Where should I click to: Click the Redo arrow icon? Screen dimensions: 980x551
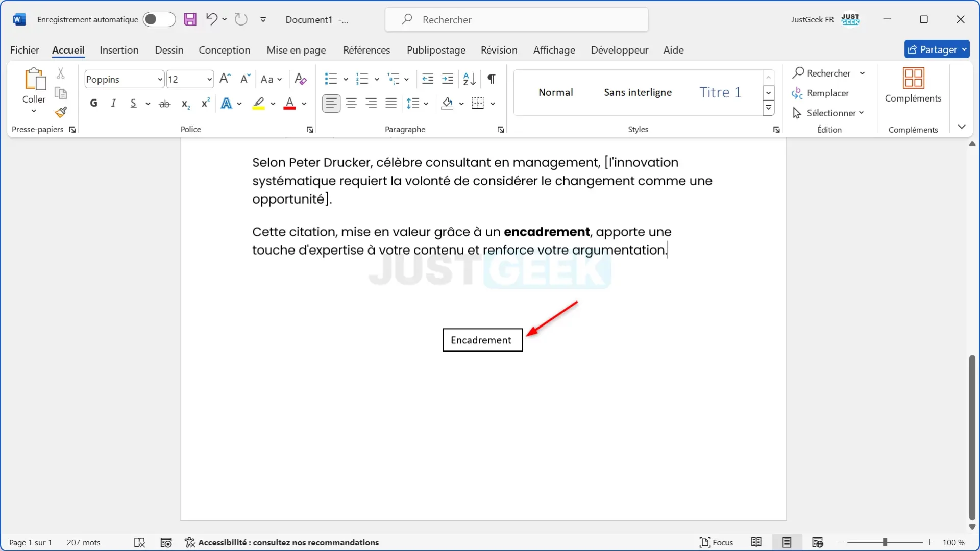click(x=241, y=19)
